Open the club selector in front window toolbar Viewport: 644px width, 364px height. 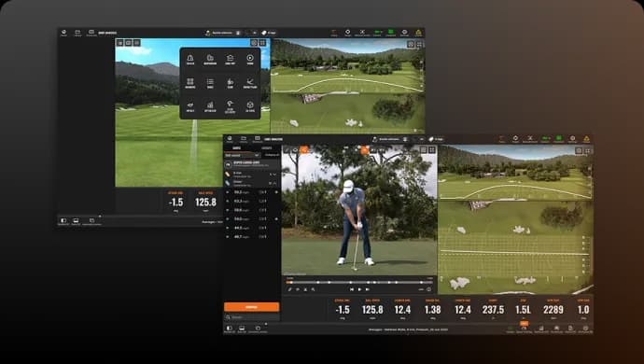tap(437, 139)
